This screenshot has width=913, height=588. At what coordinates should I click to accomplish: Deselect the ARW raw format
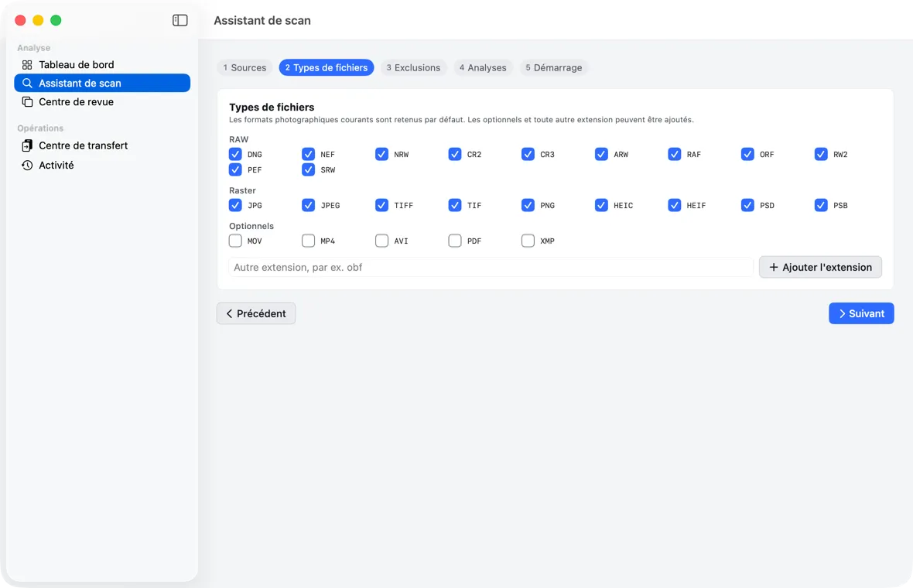(x=601, y=154)
